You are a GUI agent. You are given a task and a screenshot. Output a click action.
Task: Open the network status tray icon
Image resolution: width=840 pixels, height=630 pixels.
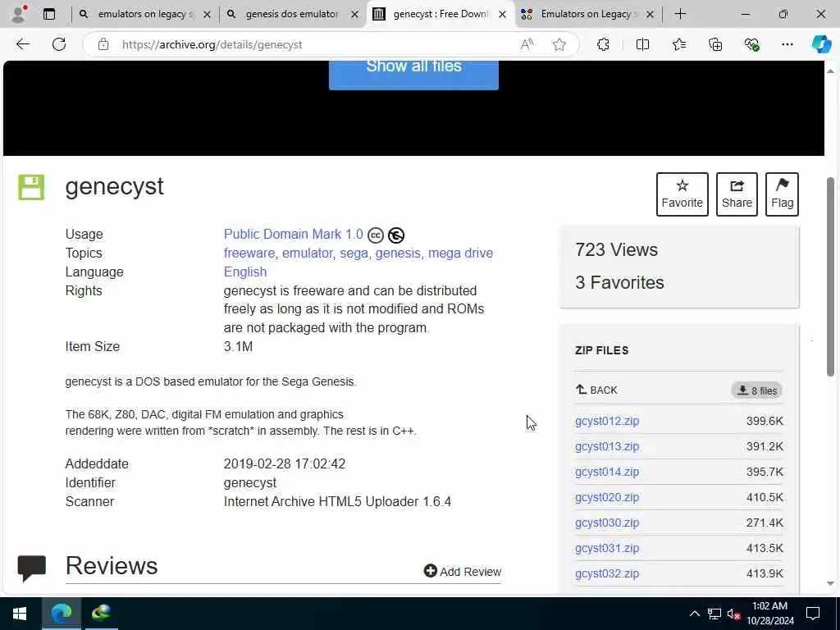(714, 614)
